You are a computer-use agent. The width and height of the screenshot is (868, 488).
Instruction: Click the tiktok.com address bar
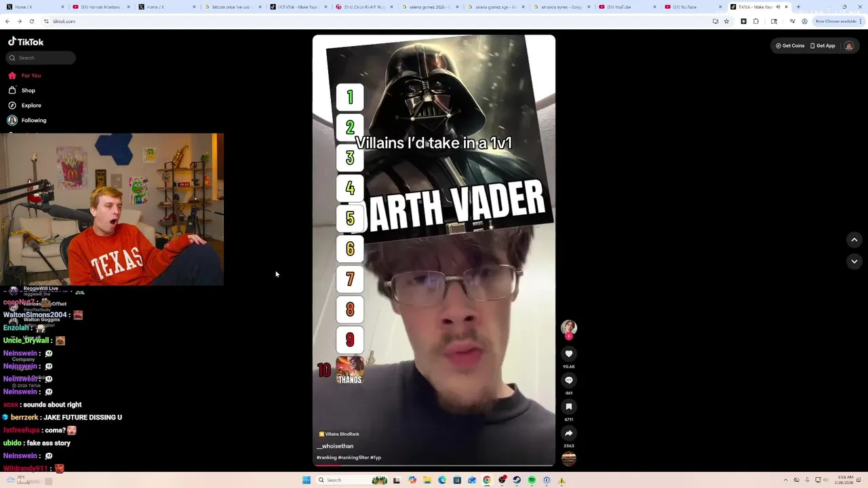[380, 21]
